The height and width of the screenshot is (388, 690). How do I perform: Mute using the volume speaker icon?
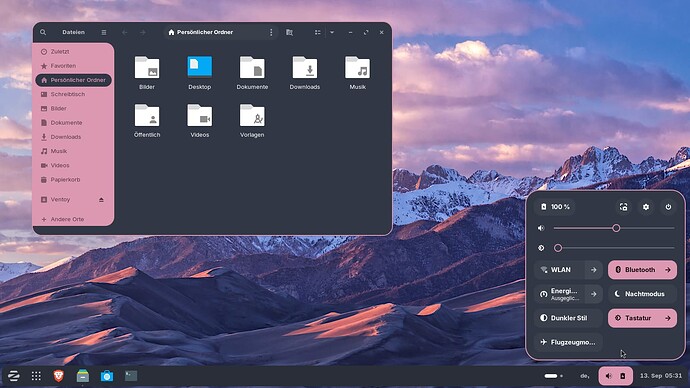[541, 228]
